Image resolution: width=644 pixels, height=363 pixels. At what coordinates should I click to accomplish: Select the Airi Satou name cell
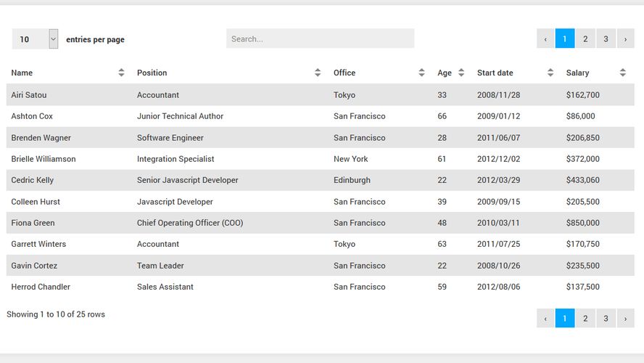29,95
